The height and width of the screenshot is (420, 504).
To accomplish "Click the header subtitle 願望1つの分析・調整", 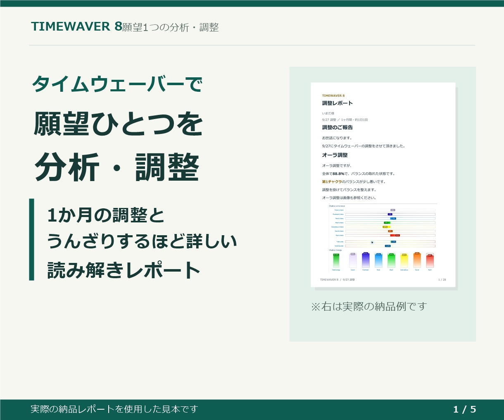I will [x=170, y=27].
